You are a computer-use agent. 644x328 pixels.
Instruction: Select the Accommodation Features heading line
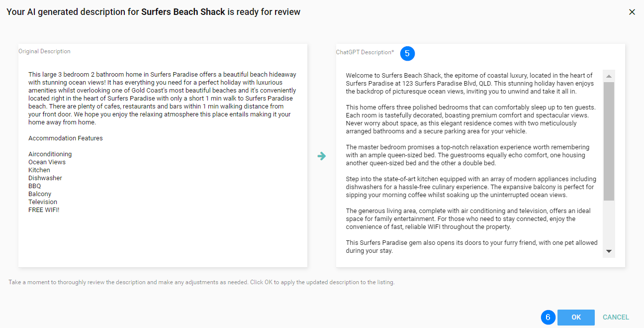66,138
